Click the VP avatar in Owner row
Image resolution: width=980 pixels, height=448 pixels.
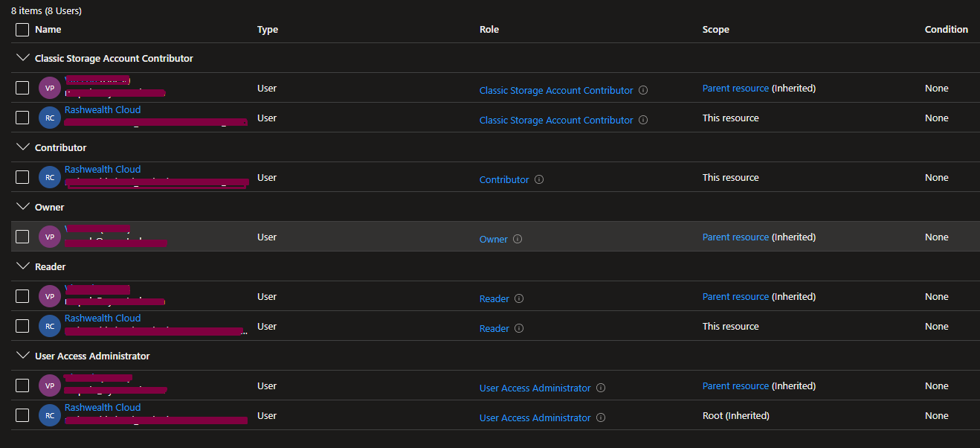click(50, 237)
